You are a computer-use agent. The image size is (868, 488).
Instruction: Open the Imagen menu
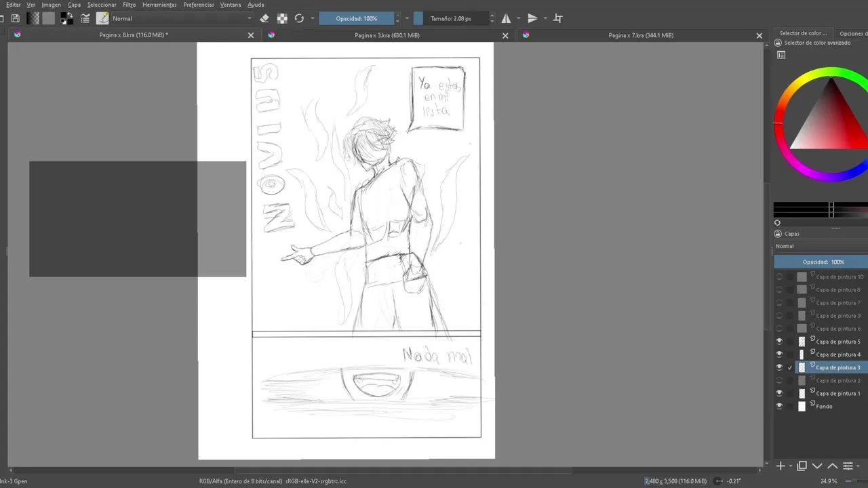click(x=52, y=5)
